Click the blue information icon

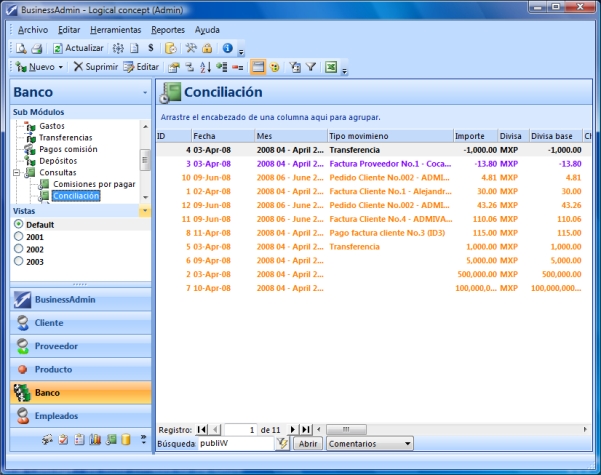pyautogui.click(x=227, y=48)
